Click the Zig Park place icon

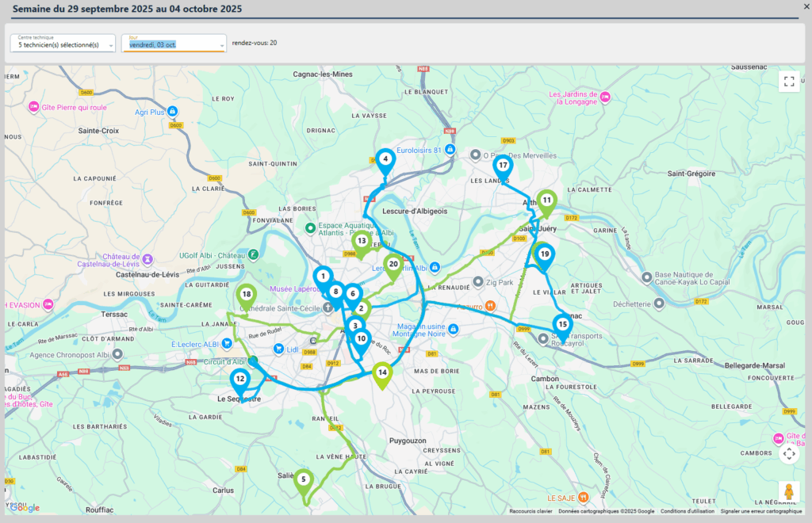coord(477,282)
